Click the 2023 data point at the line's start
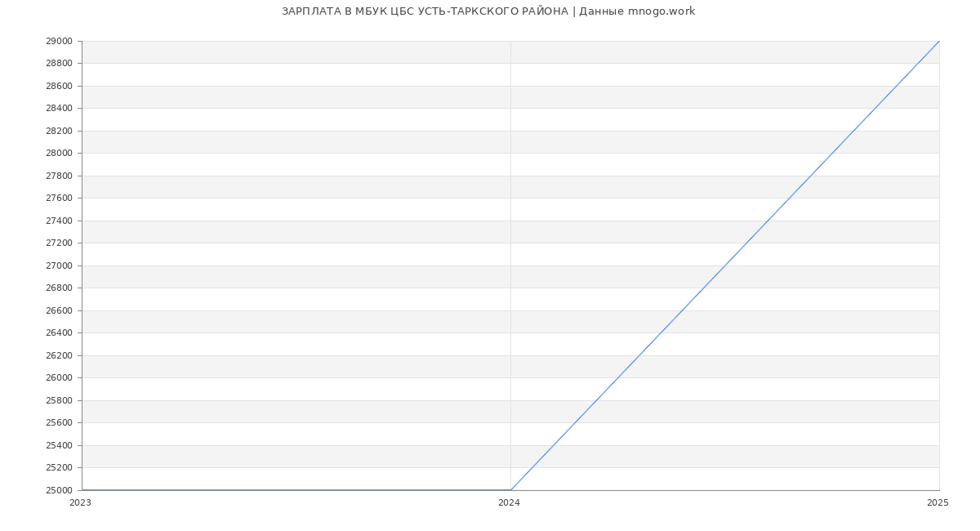 (x=82, y=490)
